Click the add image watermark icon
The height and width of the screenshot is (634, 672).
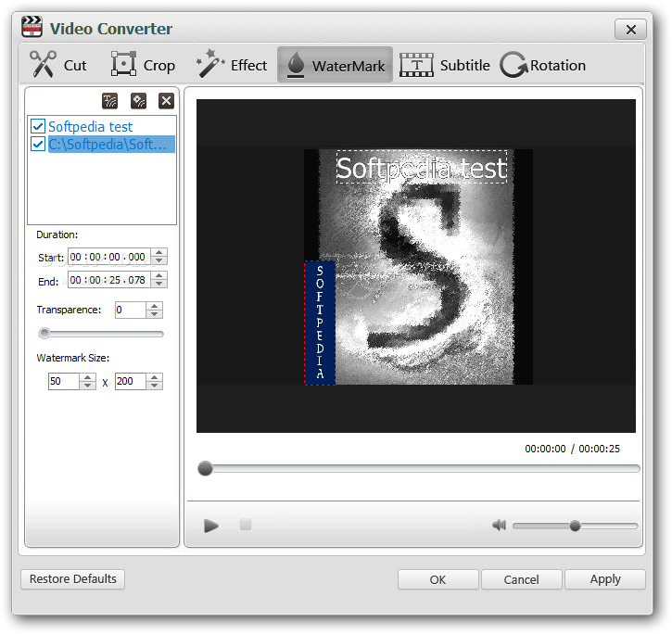point(138,101)
